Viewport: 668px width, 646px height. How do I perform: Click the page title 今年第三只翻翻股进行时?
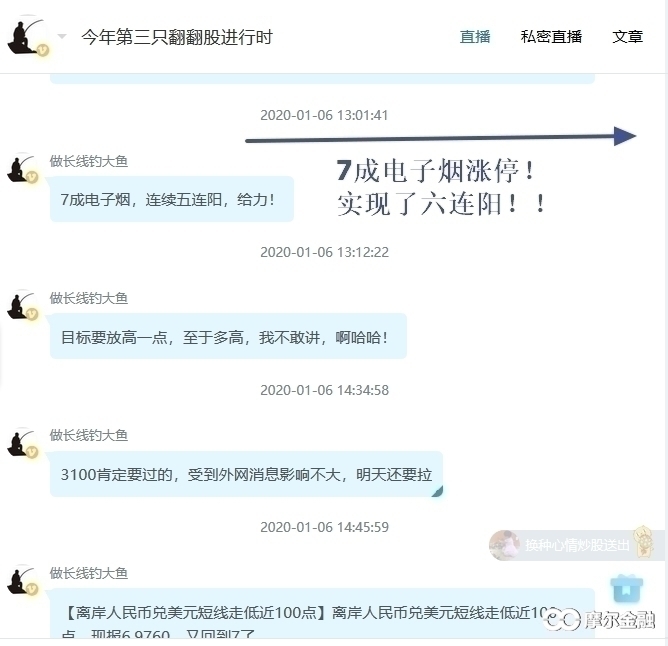pyautogui.click(x=177, y=37)
